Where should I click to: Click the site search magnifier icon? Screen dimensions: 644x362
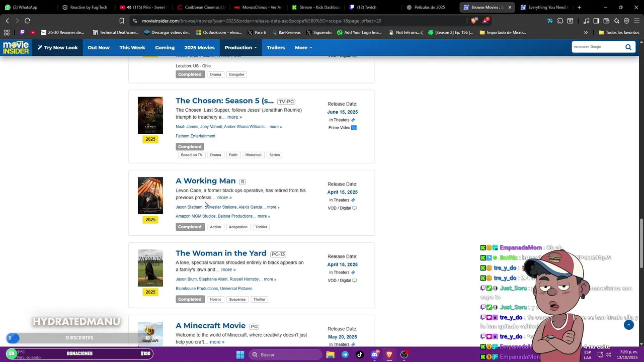[628, 47]
